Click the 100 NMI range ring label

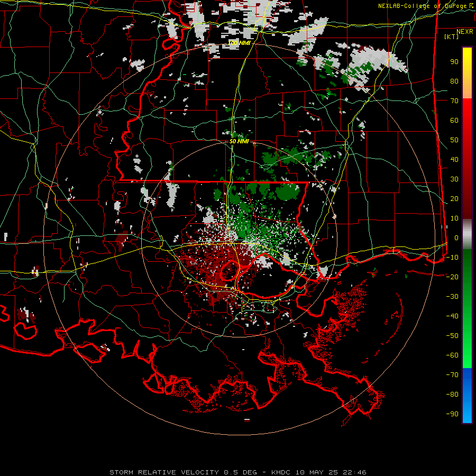(x=239, y=43)
